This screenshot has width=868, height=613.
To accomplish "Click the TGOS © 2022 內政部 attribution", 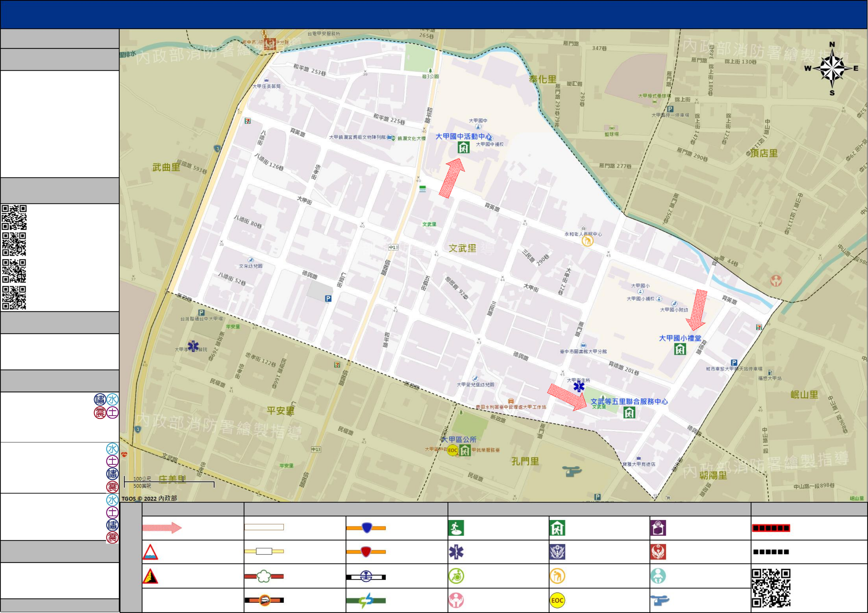I will (149, 498).
